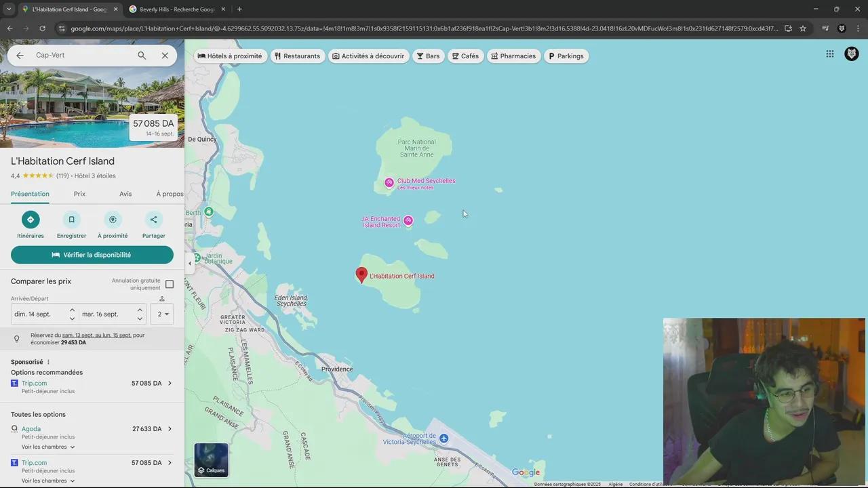
Task: Collapse the side panel arrow
Action: click(190, 264)
